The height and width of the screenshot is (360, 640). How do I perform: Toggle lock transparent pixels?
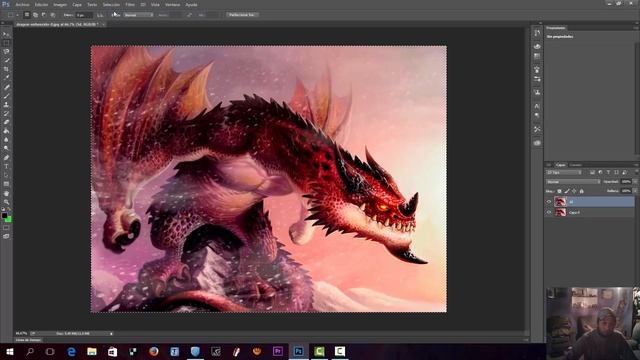click(x=559, y=191)
